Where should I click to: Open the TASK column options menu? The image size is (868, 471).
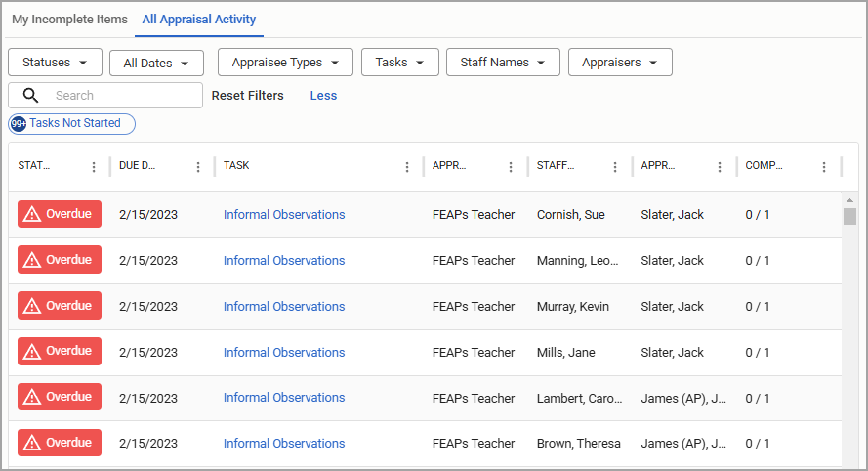pyautogui.click(x=407, y=167)
